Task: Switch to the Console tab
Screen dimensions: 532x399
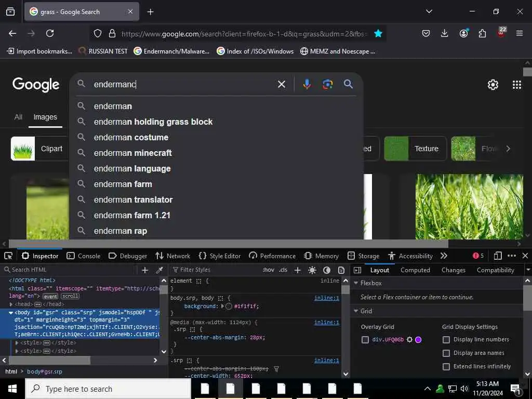Action: pos(84,256)
